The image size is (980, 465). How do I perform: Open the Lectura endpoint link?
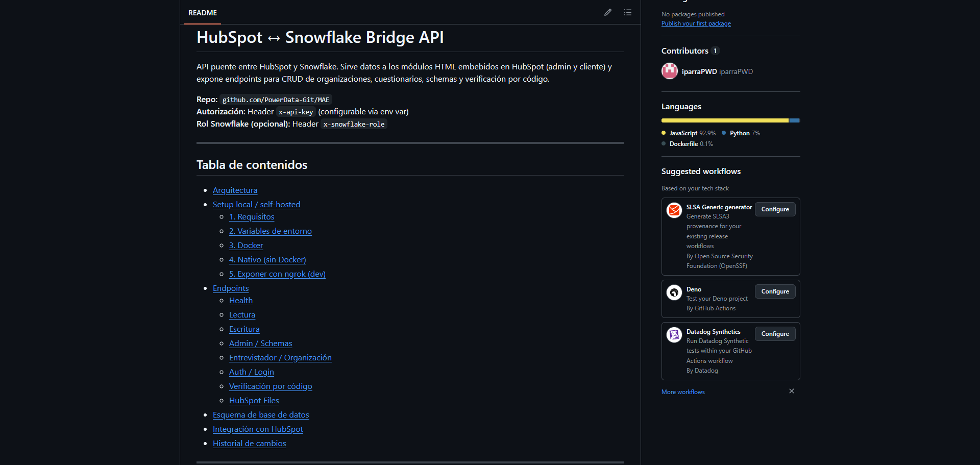(242, 314)
